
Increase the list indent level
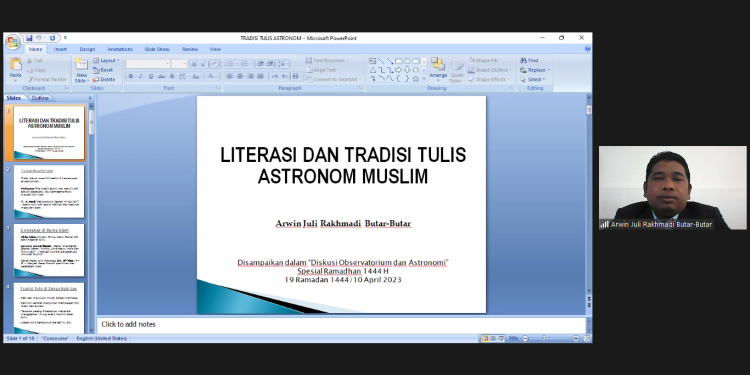tap(271, 64)
